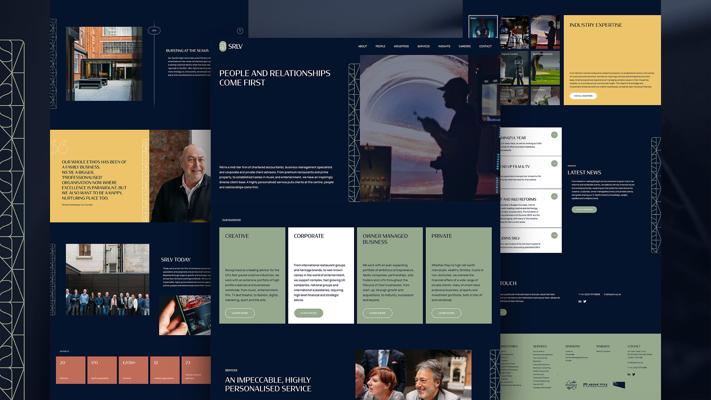Open the People navigation item
711x400 pixels.
pos(380,46)
